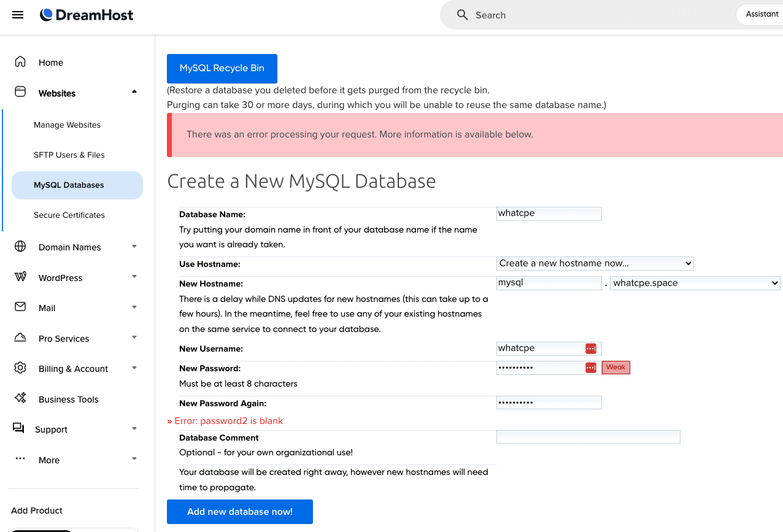Click the New Password Again field
The height and width of the screenshot is (532, 783).
point(549,403)
